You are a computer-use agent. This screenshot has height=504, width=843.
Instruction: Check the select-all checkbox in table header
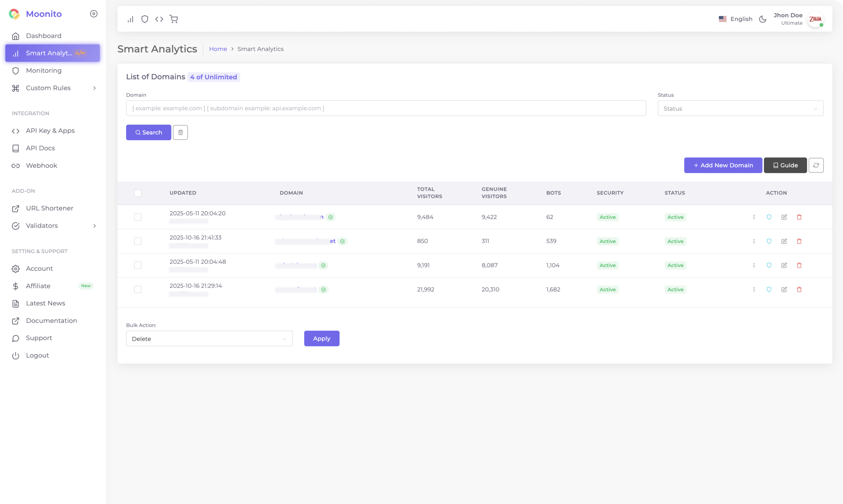[x=138, y=193]
